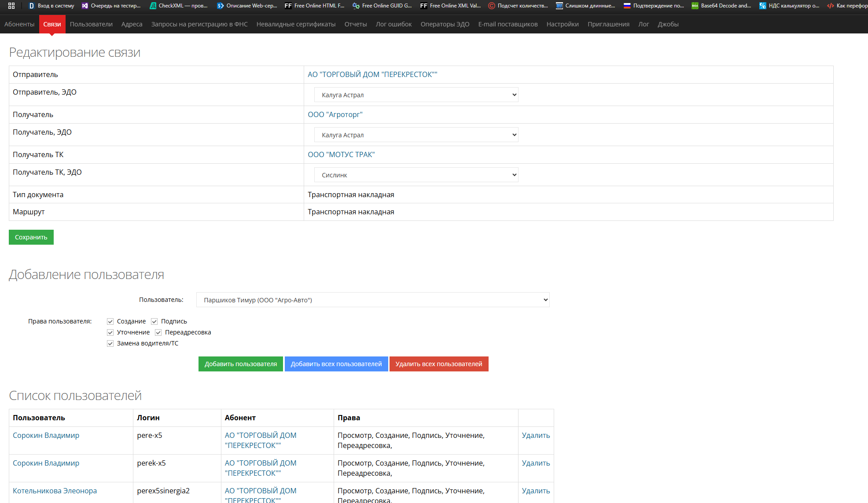Toggle the 'Создание' permission checkbox
Image resolution: width=868 pixels, height=503 pixels.
point(110,322)
